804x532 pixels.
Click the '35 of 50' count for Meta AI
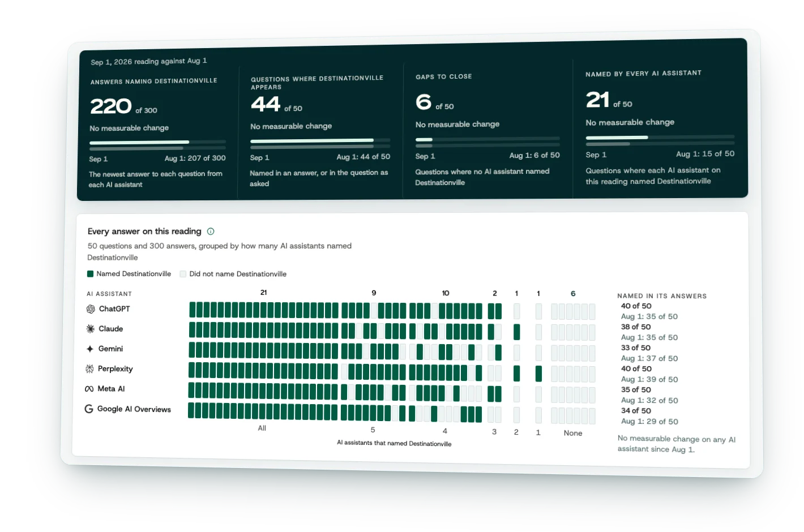pyautogui.click(x=636, y=390)
